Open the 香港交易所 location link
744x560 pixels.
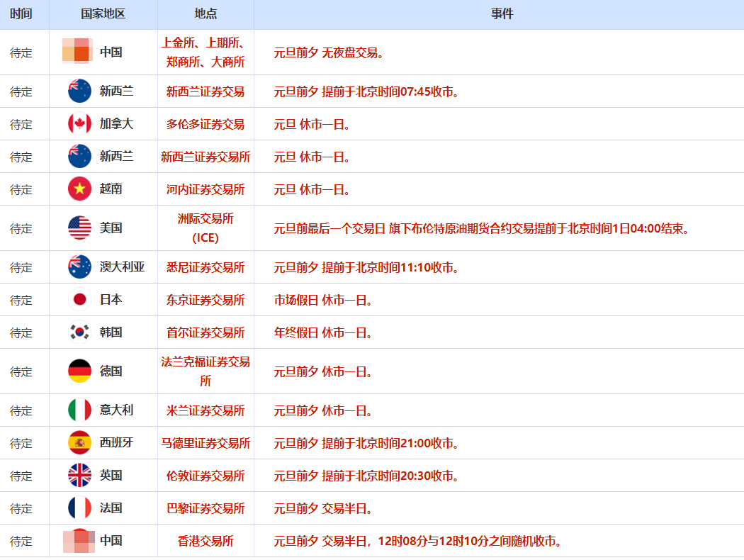tap(205, 541)
